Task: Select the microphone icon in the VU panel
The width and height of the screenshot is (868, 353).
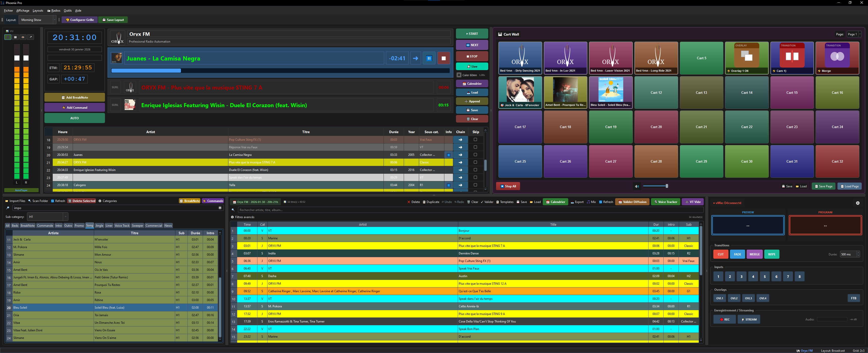Action: (x=31, y=37)
